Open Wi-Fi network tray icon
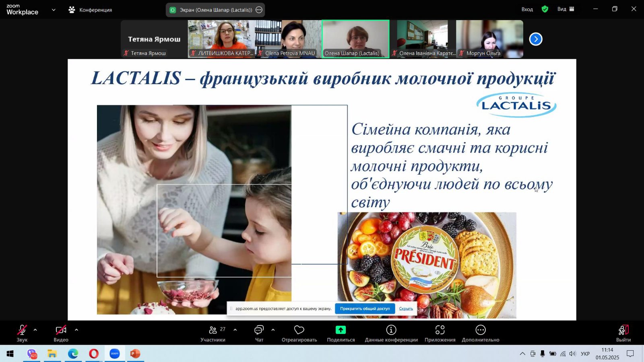This screenshot has width=644, height=362. click(x=563, y=354)
